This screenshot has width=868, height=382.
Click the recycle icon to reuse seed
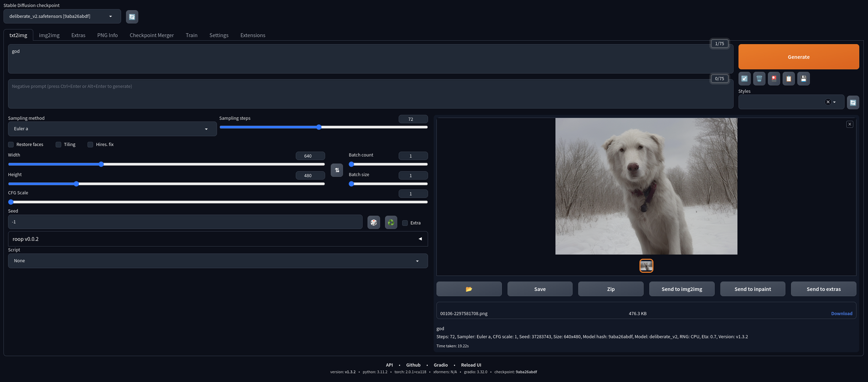click(391, 223)
